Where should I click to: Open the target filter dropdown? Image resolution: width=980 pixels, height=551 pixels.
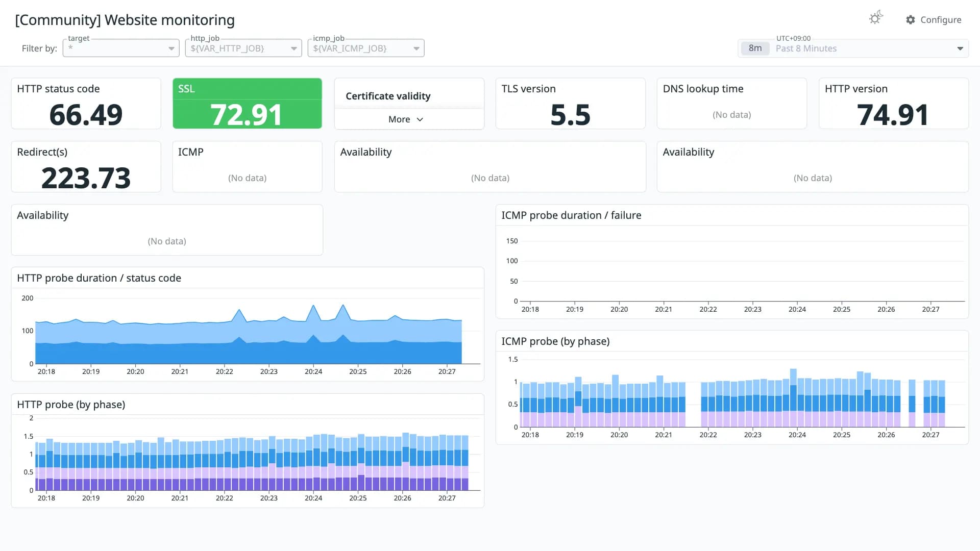[x=121, y=48]
